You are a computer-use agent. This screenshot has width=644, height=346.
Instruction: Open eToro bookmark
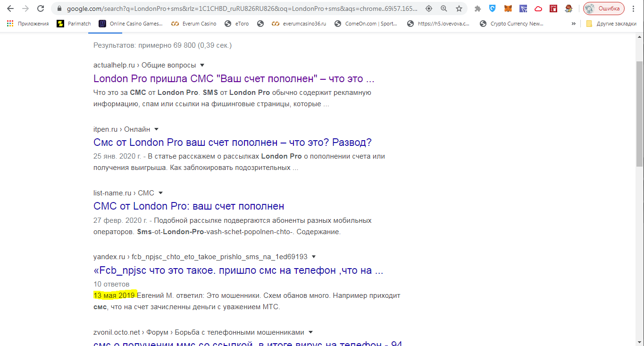point(237,24)
